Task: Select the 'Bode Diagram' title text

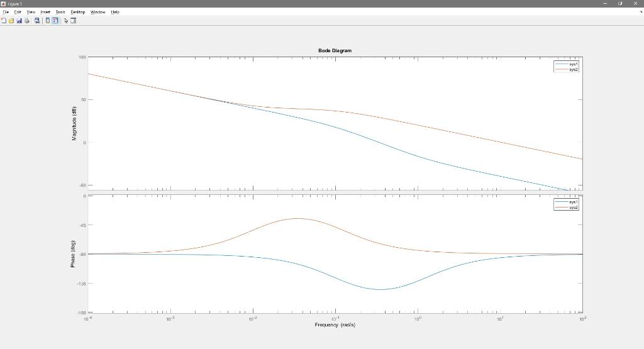Action: coord(335,50)
